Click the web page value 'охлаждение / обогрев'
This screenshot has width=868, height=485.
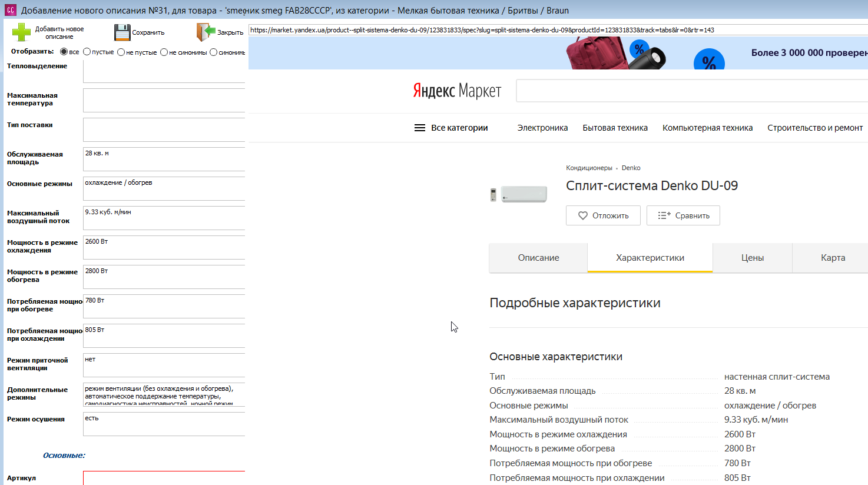770,406
